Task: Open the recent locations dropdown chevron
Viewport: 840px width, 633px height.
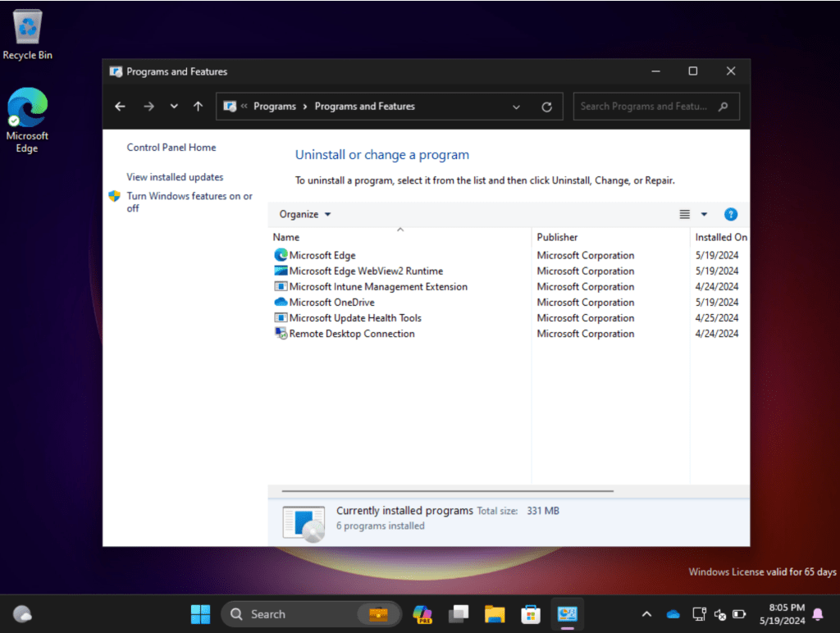Action: point(174,107)
